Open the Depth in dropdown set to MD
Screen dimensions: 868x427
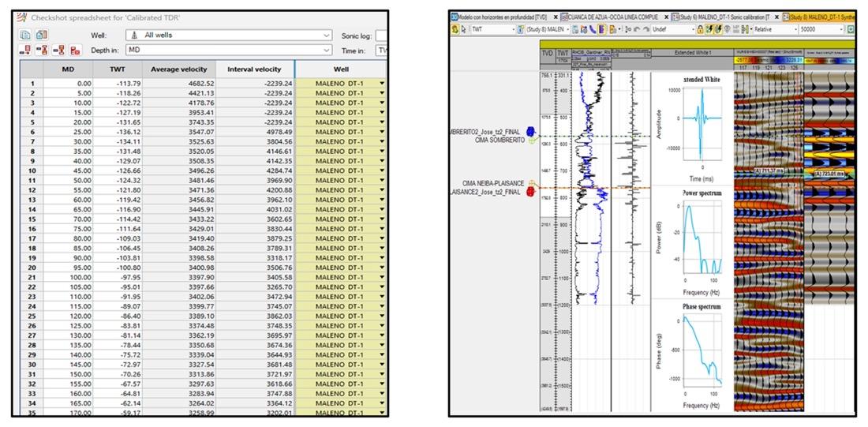pyautogui.click(x=229, y=50)
